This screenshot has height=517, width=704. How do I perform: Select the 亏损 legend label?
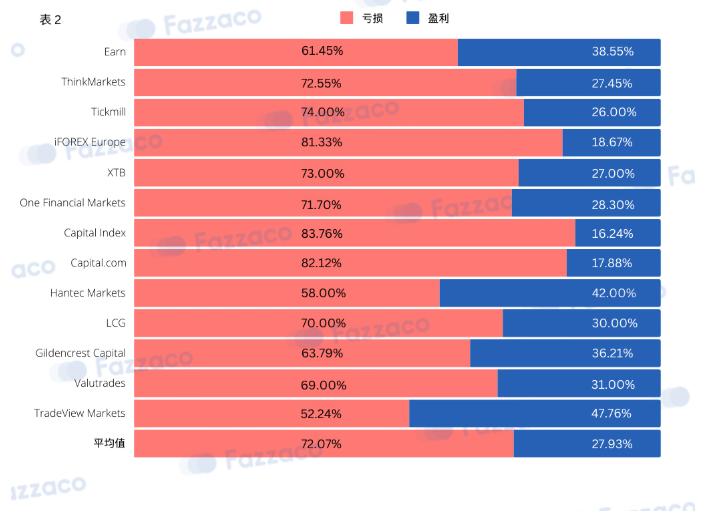pyautogui.click(x=373, y=18)
